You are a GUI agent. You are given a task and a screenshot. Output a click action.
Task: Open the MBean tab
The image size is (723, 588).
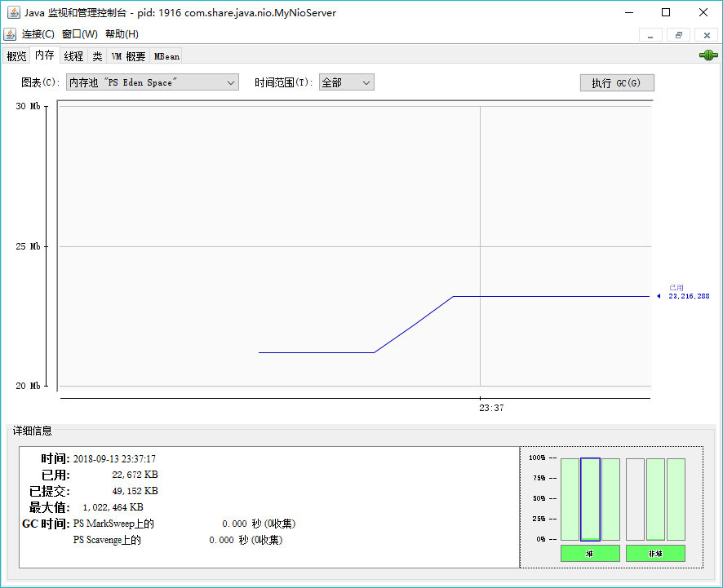pos(166,56)
